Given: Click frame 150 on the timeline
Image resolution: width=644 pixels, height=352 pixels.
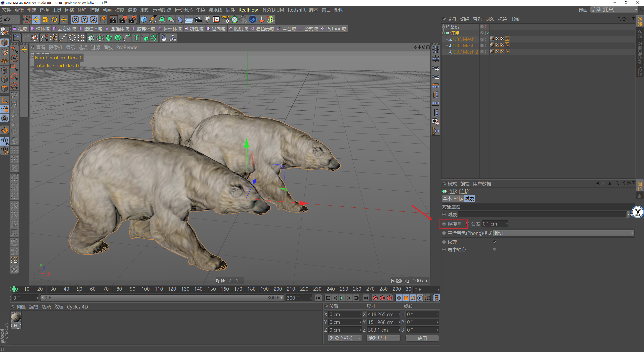Looking at the screenshot, I should [x=212, y=289].
